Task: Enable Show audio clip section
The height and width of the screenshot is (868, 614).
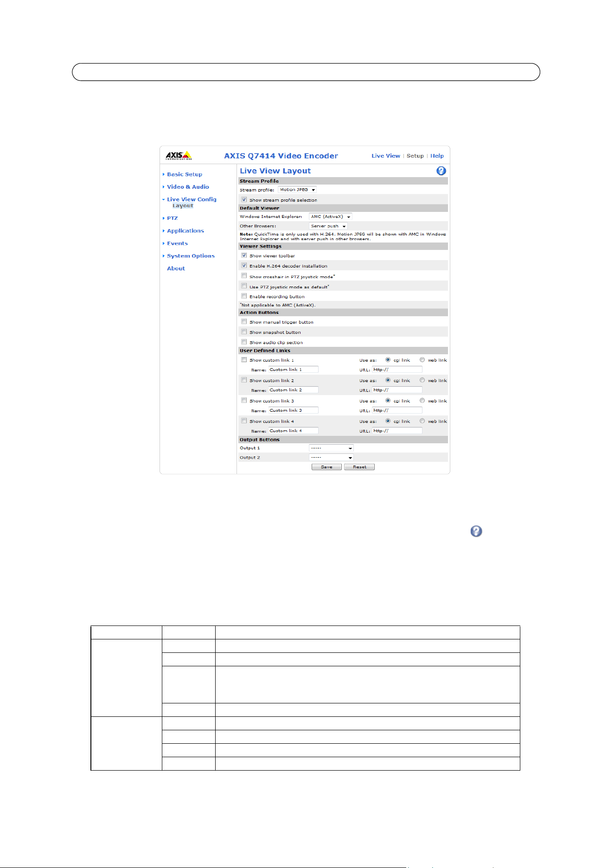Action: click(244, 342)
